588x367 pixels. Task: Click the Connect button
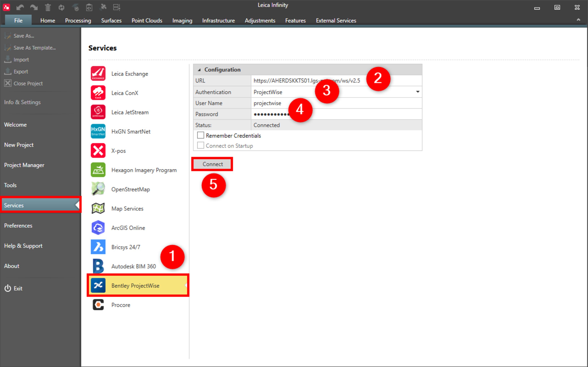212,164
